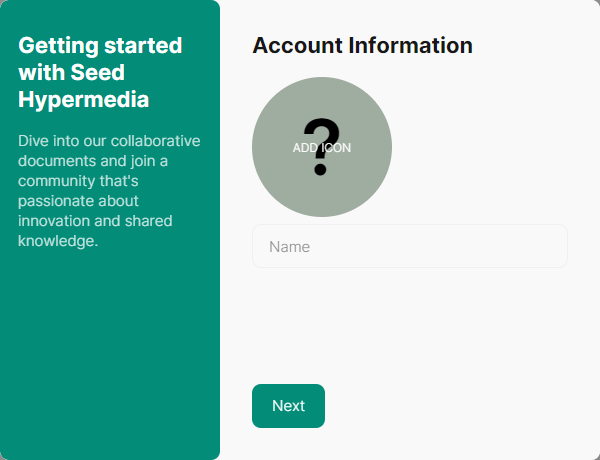
Task: Click the word innovation in the description
Action: click(56, 221)
